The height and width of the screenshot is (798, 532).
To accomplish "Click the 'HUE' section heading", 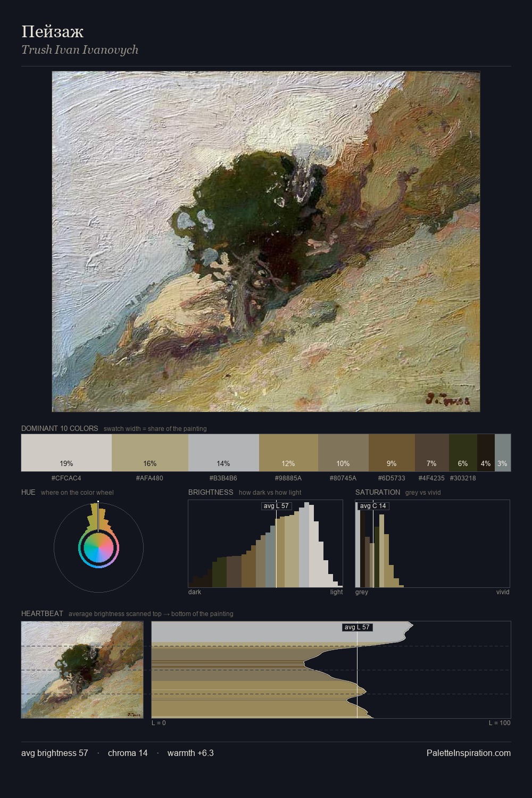I will [x=28, y=492].
